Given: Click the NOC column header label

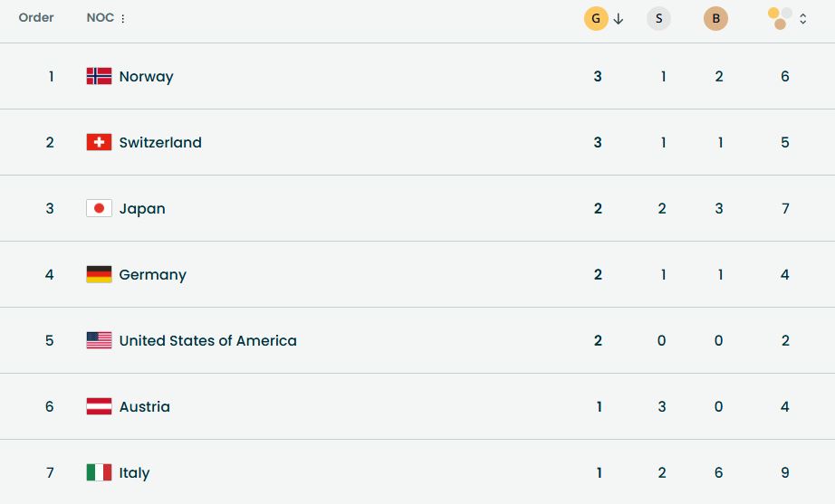Looking at the screenshot, I should point(100,18).
